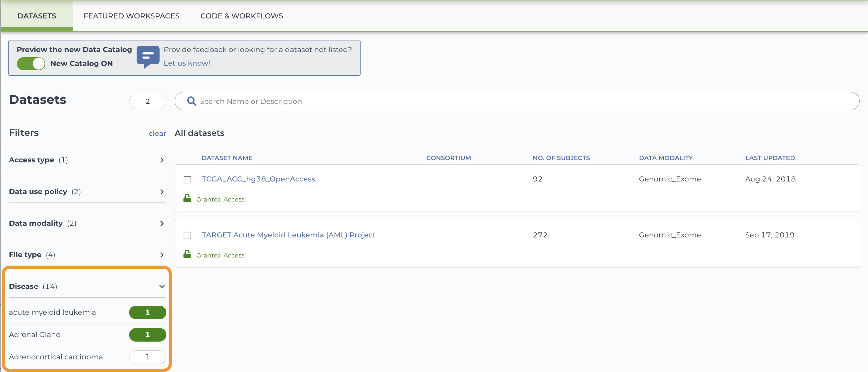Click the 272 subjects value
This screenshot has width=868, height=372.
(540, 235)
